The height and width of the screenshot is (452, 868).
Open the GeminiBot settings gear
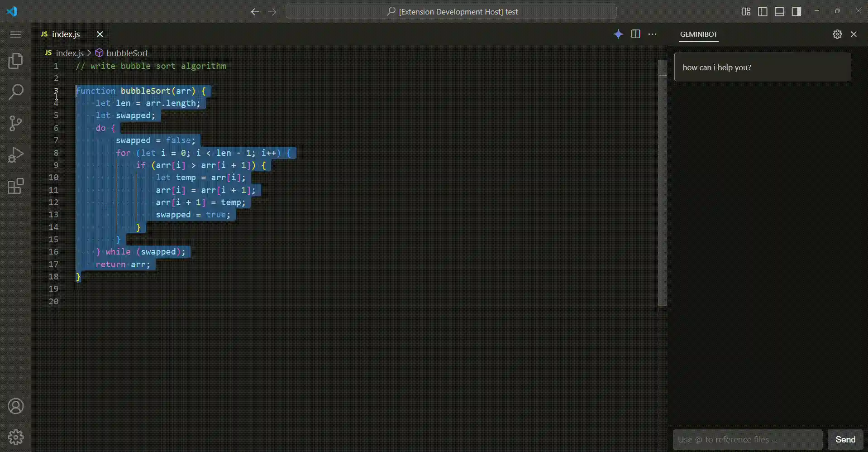[x=837, y=34]
